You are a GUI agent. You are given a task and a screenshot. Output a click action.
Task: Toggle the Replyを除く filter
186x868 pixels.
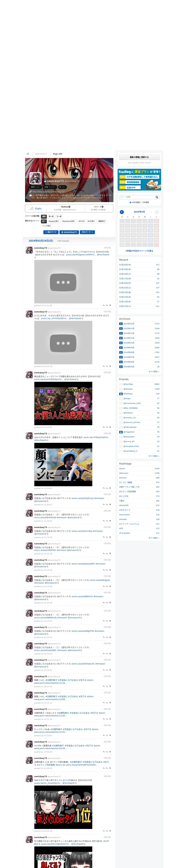(x=54, y=221)
